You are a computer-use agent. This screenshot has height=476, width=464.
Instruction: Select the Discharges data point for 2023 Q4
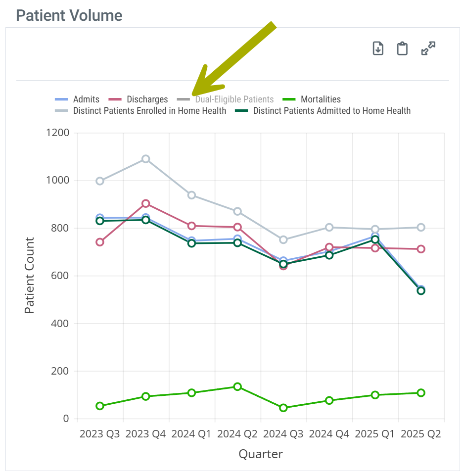click(x=146, y=203)
